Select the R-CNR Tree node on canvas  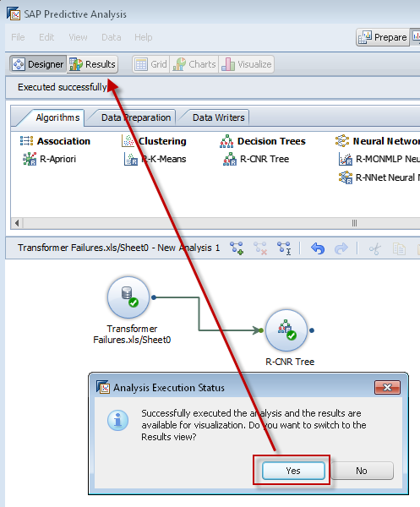(286, 330)
